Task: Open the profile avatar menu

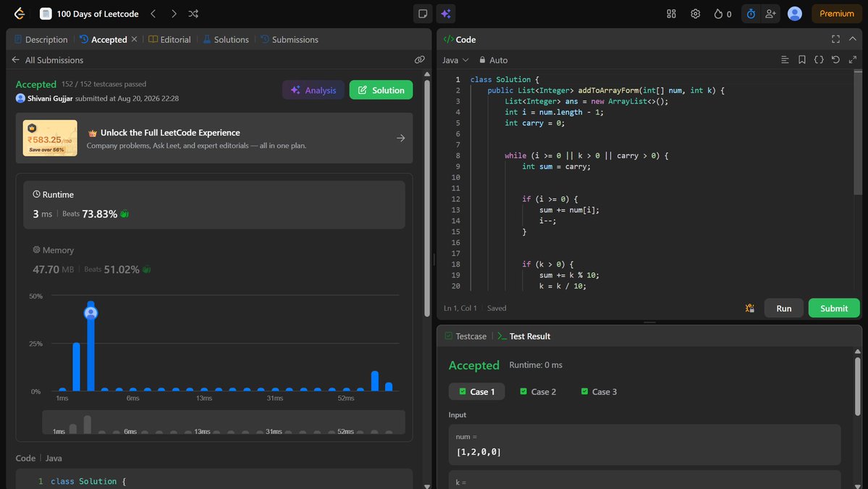Action: pos(794,14)
